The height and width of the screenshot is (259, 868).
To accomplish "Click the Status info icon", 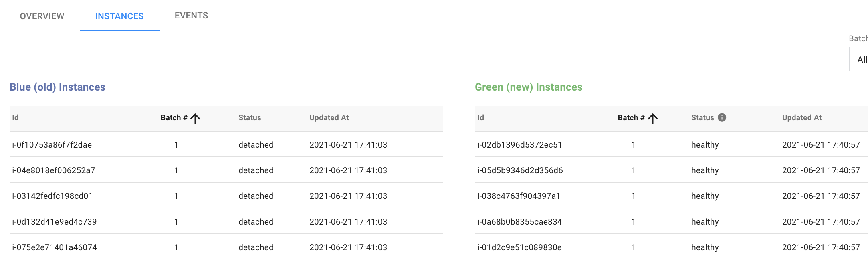I will coord(722,117).
